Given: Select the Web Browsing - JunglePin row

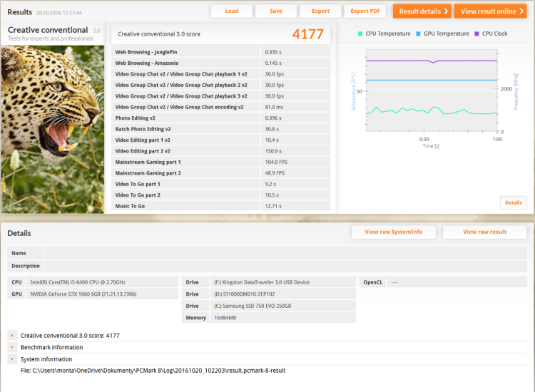Looking at the screenshot, I should 220,52.
